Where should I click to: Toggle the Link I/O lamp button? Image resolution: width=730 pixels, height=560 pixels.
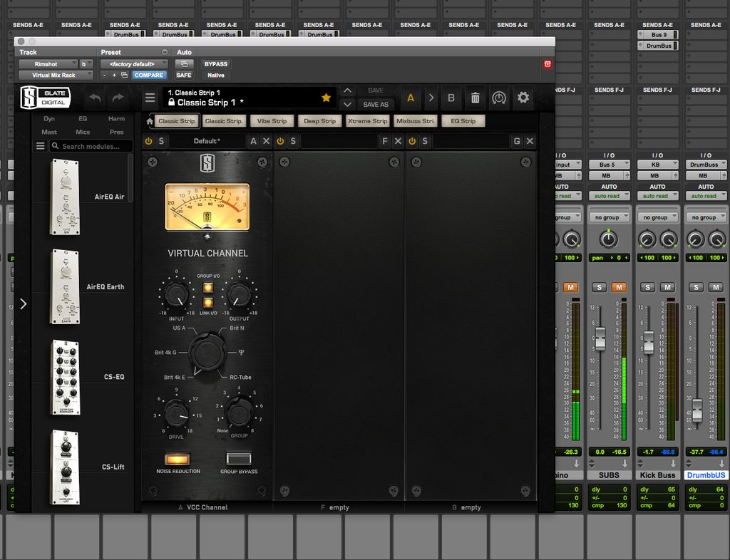click(x=207, y=303)
